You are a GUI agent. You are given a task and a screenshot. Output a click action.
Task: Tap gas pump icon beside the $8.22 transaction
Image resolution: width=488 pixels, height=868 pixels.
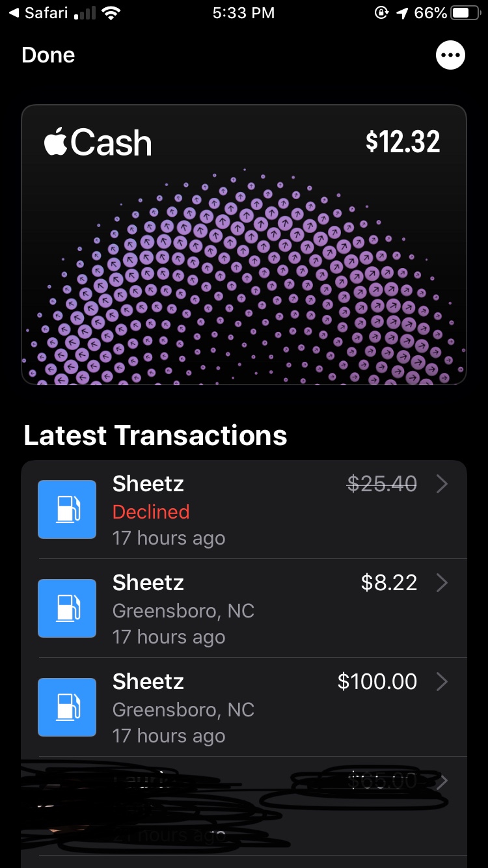tap(67, 608)
